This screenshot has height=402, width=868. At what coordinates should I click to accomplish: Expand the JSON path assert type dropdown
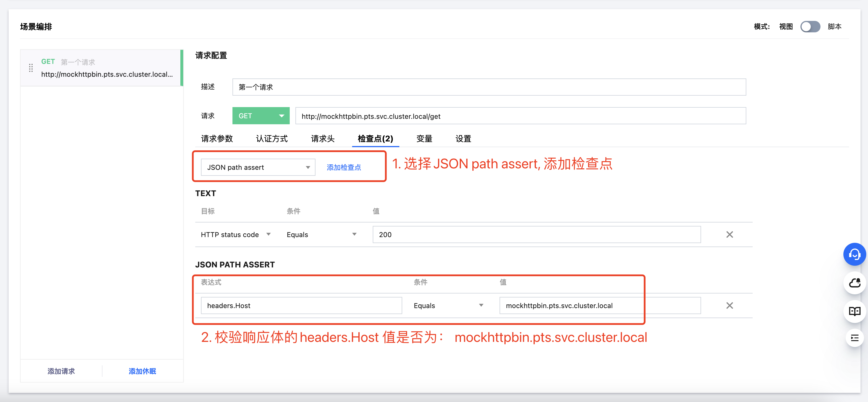258,167
